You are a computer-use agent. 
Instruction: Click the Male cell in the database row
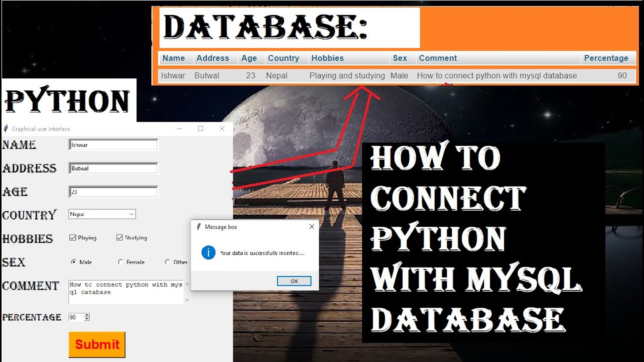pos(399,76)
